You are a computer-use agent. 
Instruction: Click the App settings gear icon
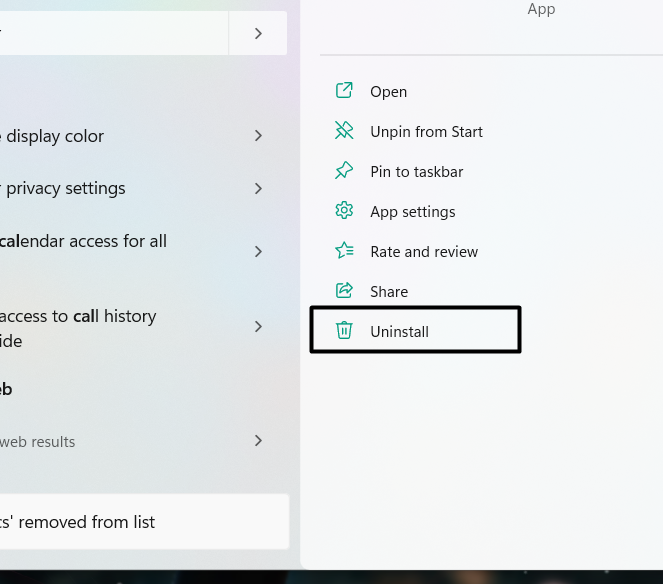point(344,211)
